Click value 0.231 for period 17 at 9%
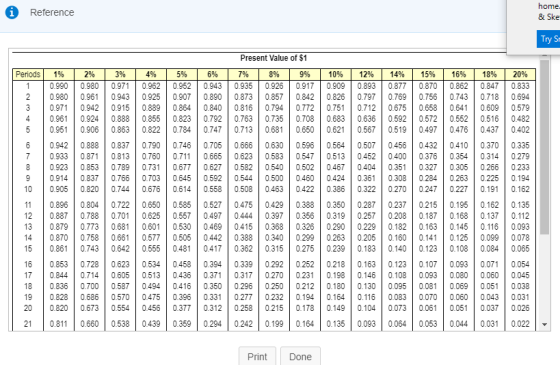Image resolution: width=560 pixels, height=365 pixels. coord(305,275)
